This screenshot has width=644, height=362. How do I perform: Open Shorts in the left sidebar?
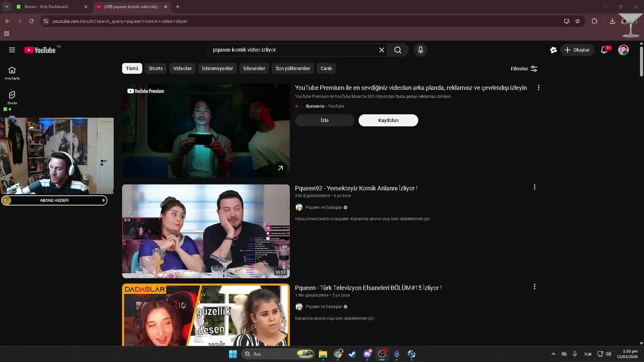[12, 98]
